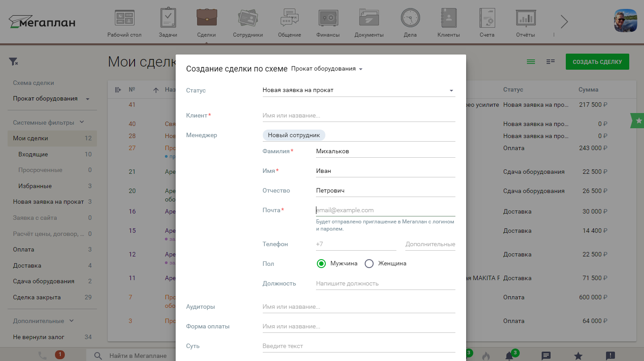
Task: Open bottom bar favorites star
Action: [x=578, y=356]
